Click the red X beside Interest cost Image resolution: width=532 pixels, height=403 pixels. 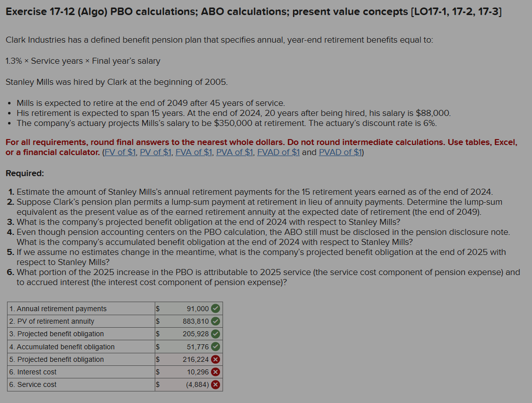tap(216, 372)
